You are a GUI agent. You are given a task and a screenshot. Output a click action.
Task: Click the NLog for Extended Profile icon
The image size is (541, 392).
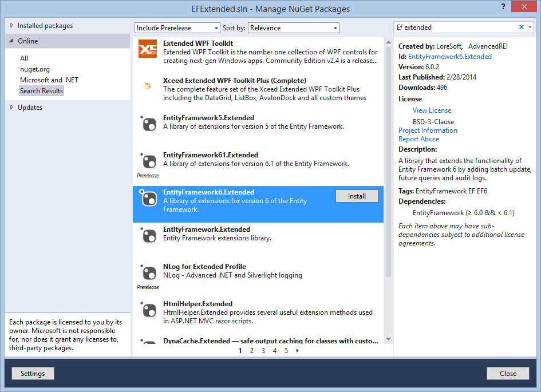(x=148, y=272)
